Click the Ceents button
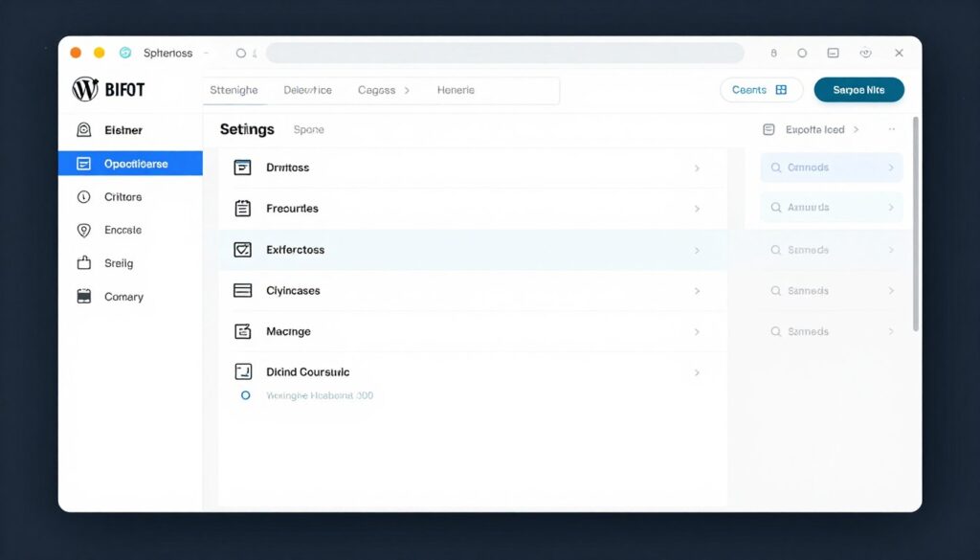The width and height of the screenshot is (980, 560). [x=761, y=90]
